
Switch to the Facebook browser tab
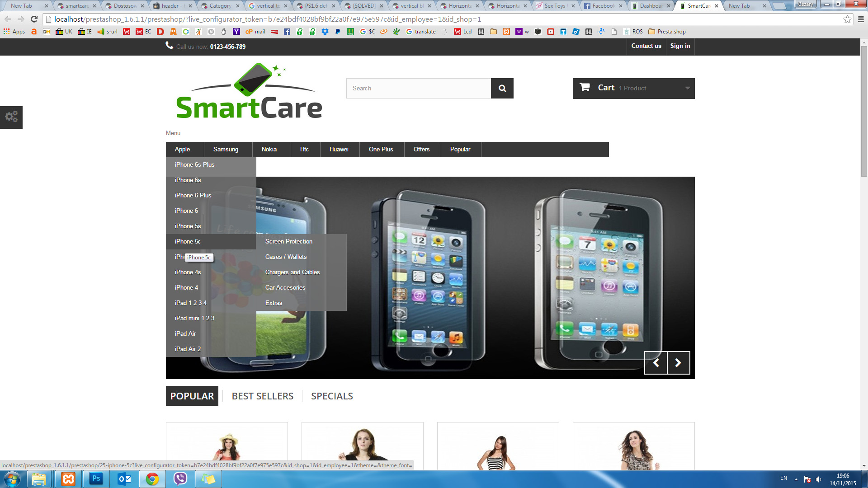tap(603, 6)
